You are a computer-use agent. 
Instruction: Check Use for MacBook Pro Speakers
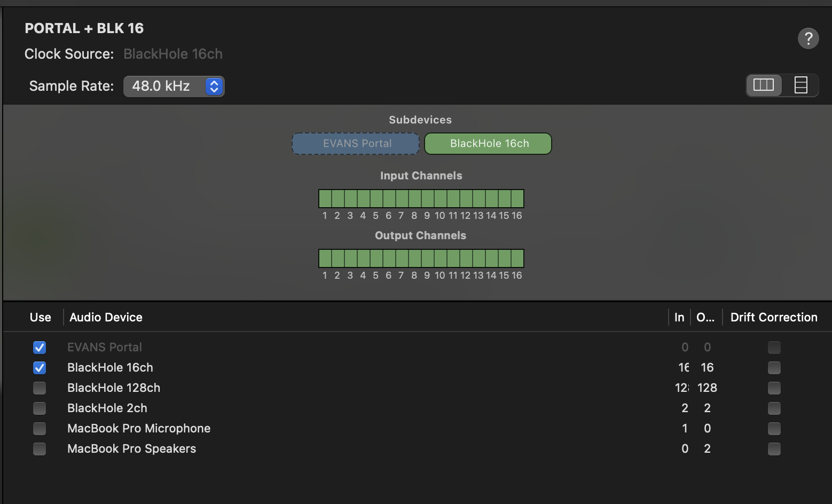click(x=40, y=449)
